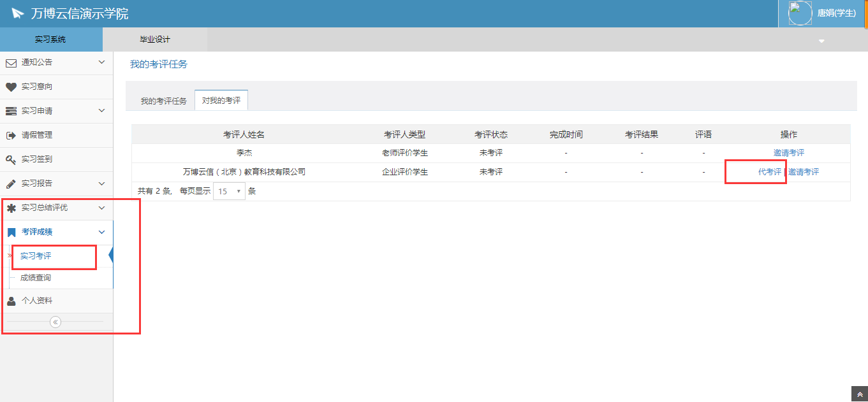Switch to the 毕业设计 top tab

tap(155, 39)
